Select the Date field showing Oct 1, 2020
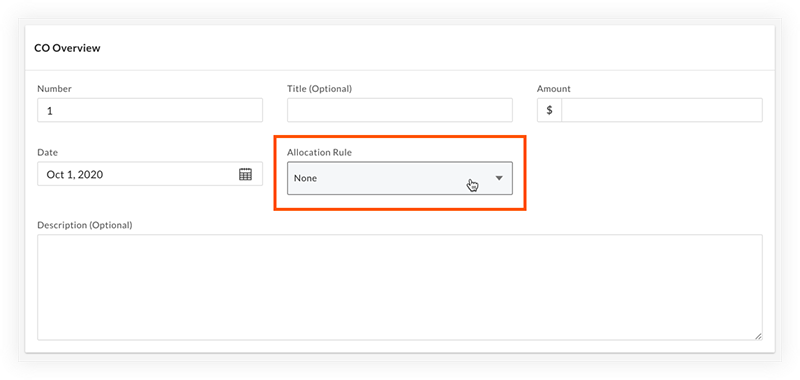Viewport: 800px width, 380px height. pyautogui.click(x=150, y=174)
